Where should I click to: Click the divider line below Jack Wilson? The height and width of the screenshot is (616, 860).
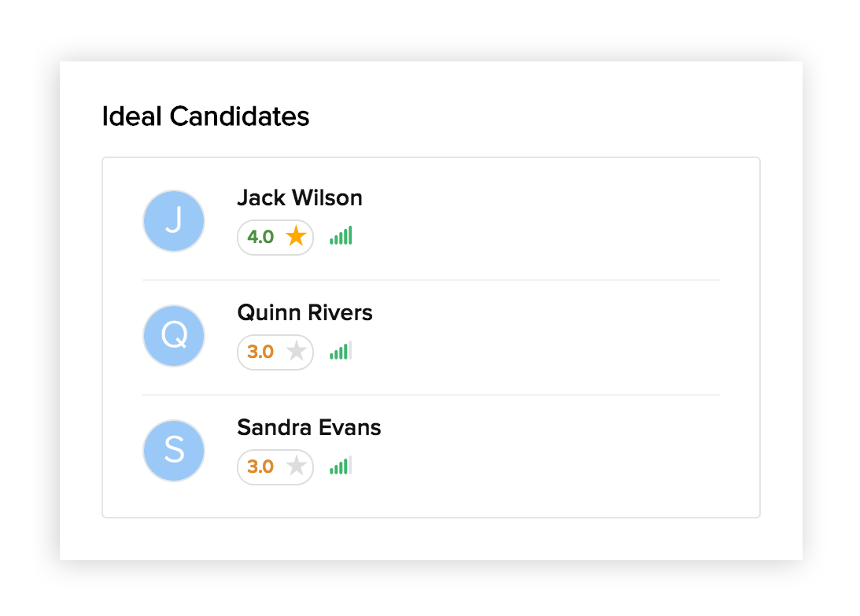coord(430,280)
